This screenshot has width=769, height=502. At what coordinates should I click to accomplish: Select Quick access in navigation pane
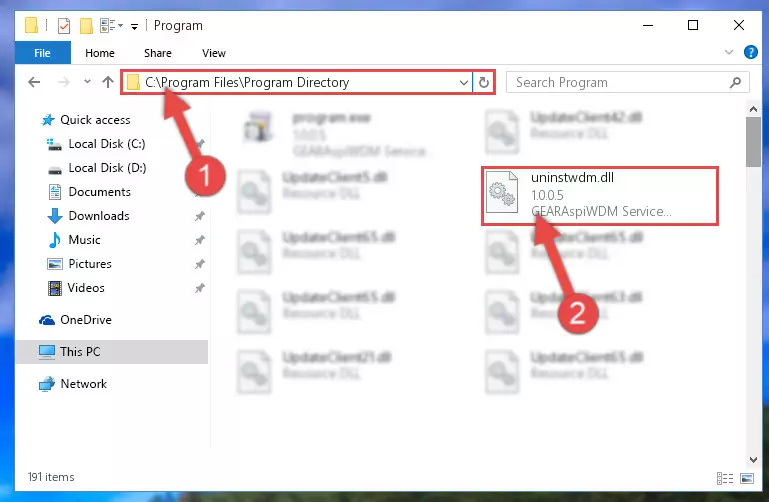95,120
